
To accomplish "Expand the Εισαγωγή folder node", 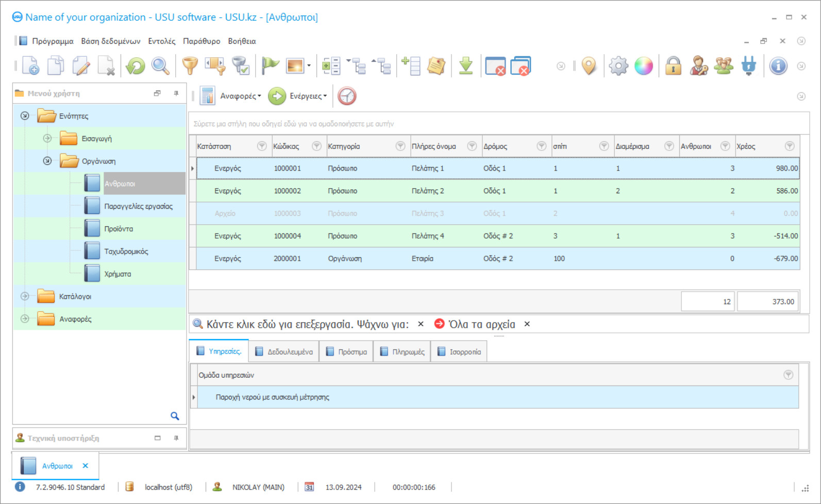I will tap(47, 138).
